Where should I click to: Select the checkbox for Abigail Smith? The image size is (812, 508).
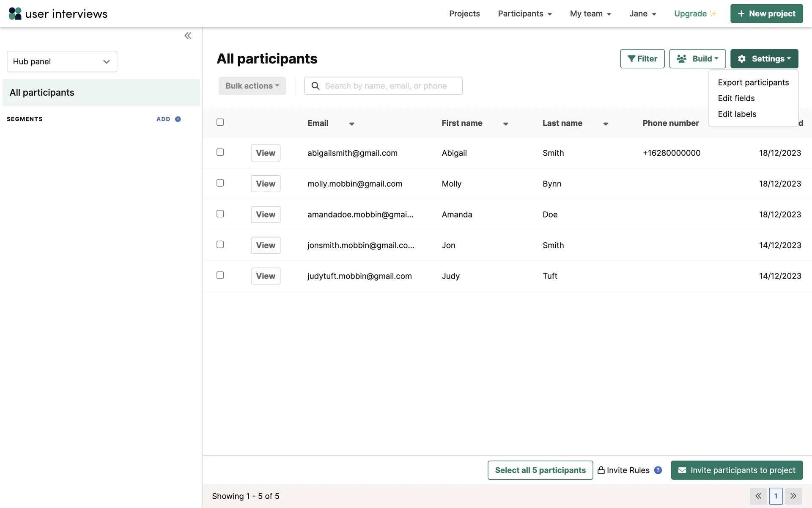[x=220, y=152]
